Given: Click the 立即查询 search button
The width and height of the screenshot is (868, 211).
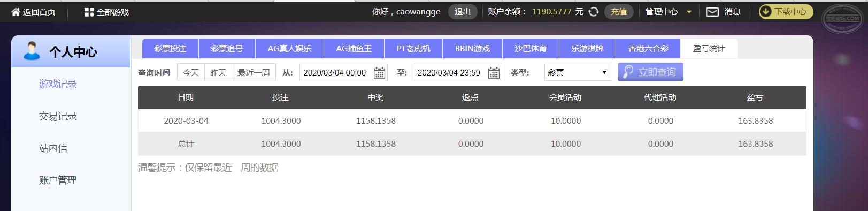Looking at the screenshot, I should point(650,72).
